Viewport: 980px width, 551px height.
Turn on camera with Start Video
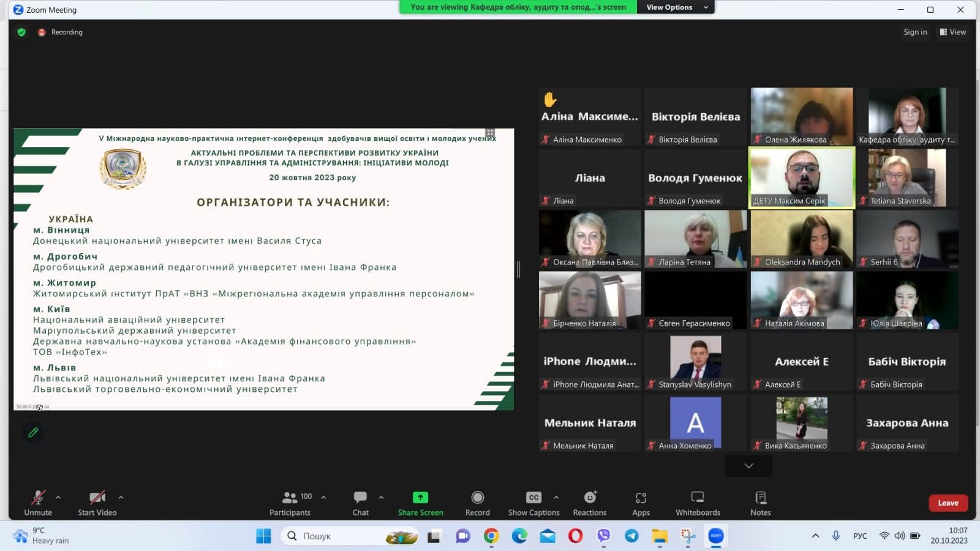97,503
